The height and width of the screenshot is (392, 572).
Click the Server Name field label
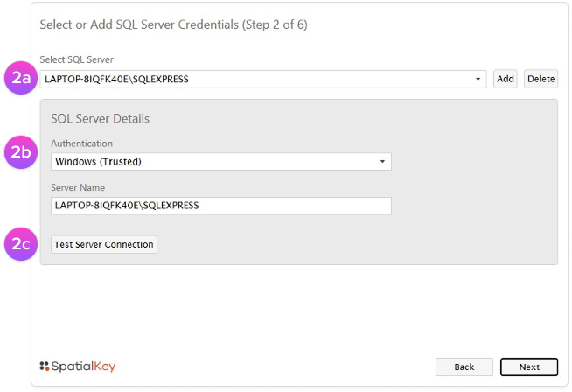point(78,187)
